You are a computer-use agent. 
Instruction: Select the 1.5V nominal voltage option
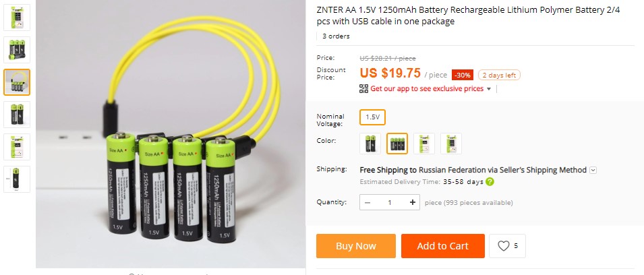(372, 117)
